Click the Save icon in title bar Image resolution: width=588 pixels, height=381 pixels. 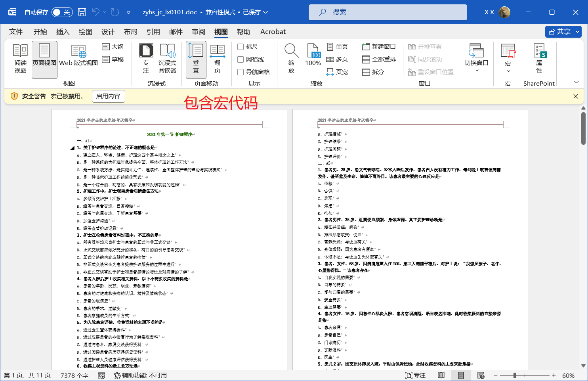pos(82,12)
